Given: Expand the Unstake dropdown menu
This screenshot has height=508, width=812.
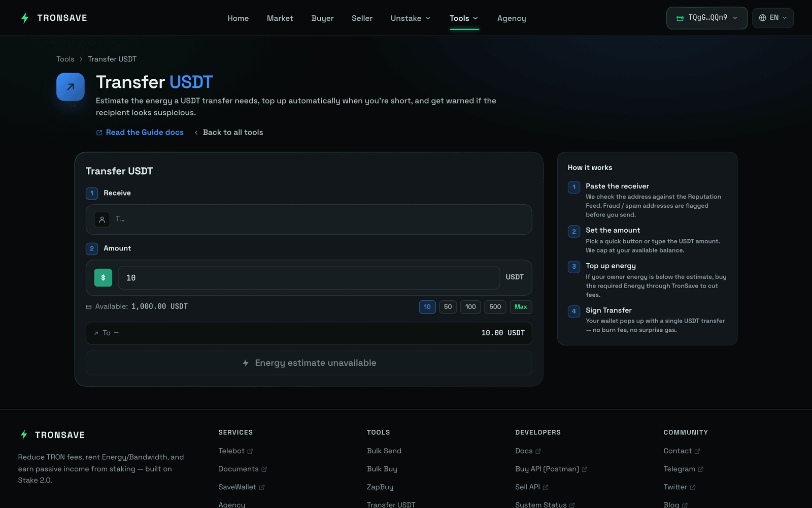Looking at the screenshot, I should click(x=411, y=18).
